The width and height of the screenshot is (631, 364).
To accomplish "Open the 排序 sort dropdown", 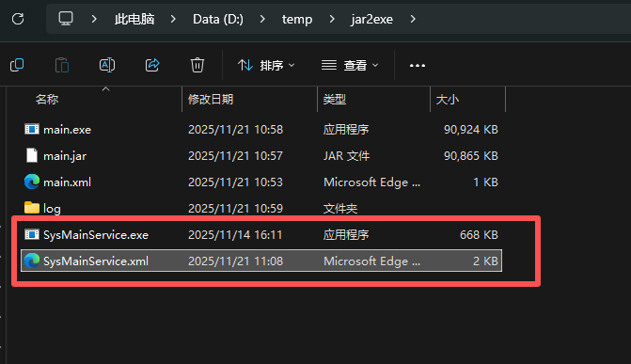I will point(266,65).
